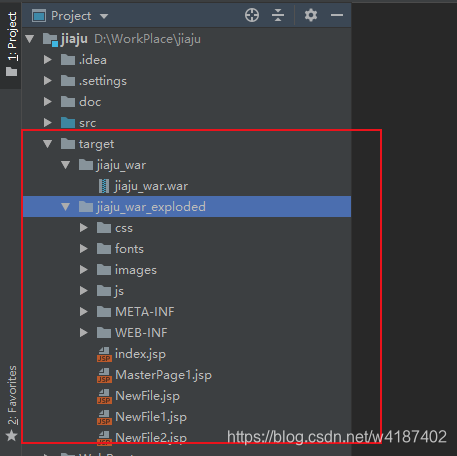Image resolution: width=457 pixels, height=456 pixels.
Task: Click the fonts folder icon
Action: click(104, 249)
